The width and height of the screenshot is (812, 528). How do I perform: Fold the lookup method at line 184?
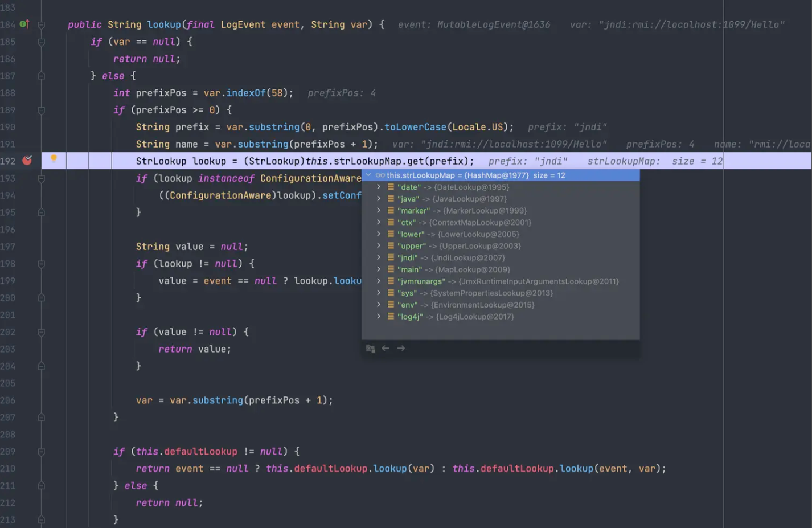point(41,24)
